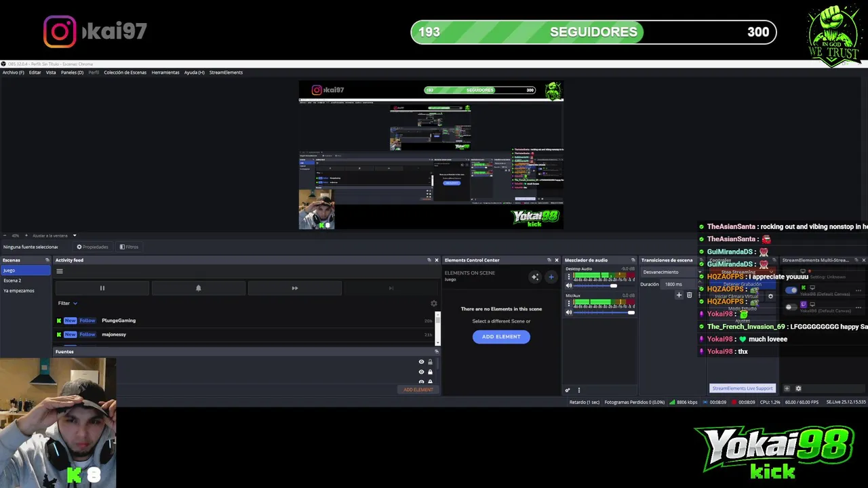Open Kick output three-dot options

859,290
